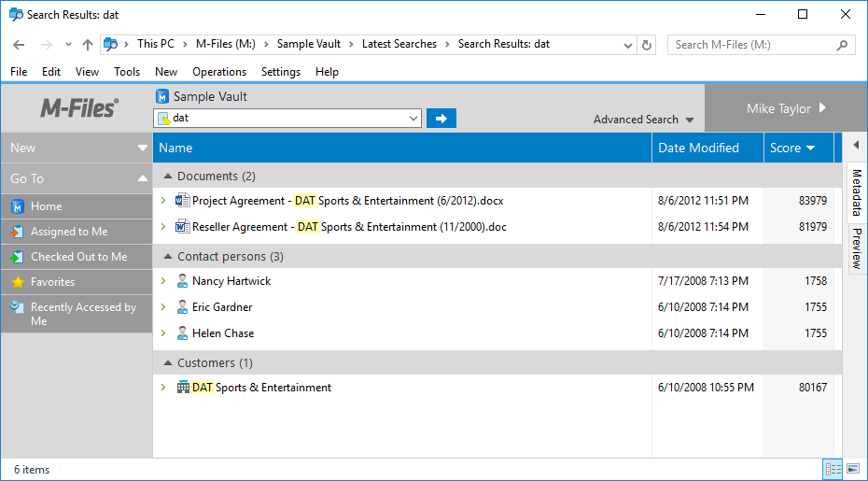Click the Favorites star icon
868x481 pixels.
click(x=18, y=282)
